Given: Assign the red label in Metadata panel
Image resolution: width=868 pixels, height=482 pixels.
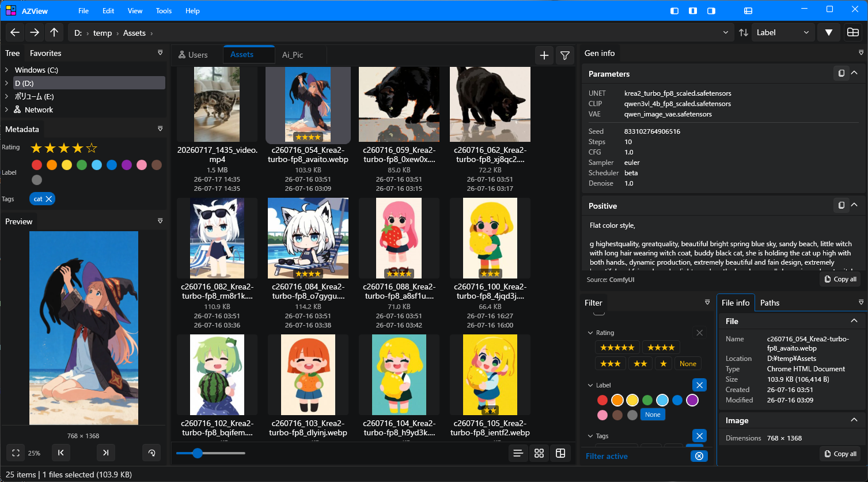Looking at the screenshot, I should pyautogui.click(x=37, y=165).
